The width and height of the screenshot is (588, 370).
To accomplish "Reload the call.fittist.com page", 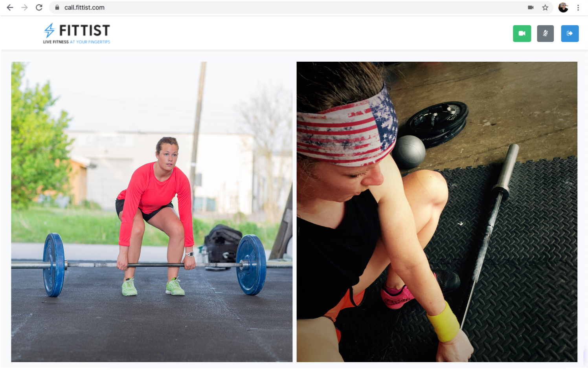I will coord(39,7).
